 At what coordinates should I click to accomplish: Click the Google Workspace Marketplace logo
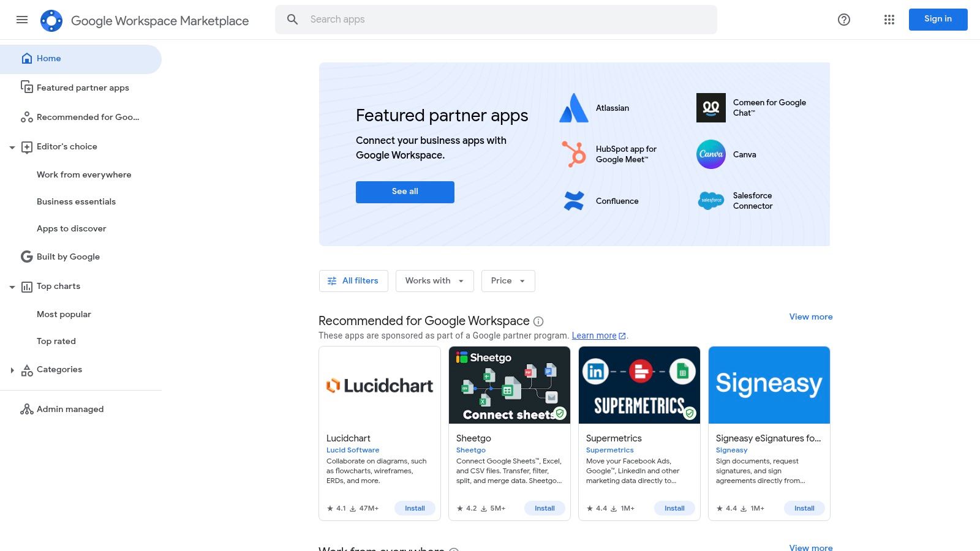click(x=51, y=21)
